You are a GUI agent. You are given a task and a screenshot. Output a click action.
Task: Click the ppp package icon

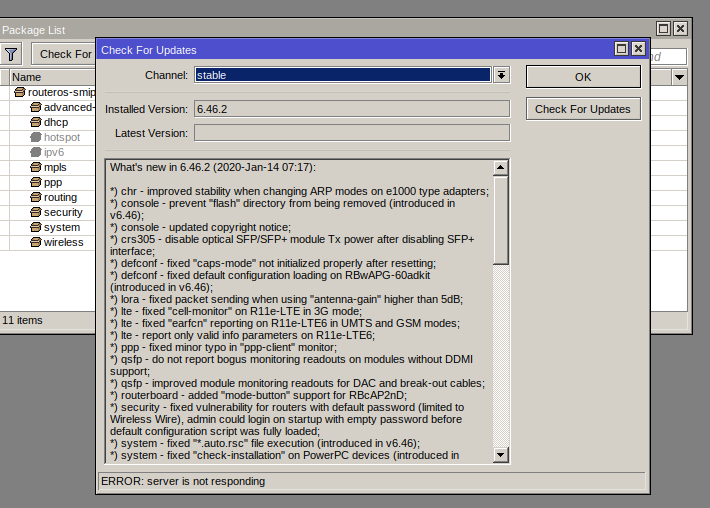[x=36, y=182]
